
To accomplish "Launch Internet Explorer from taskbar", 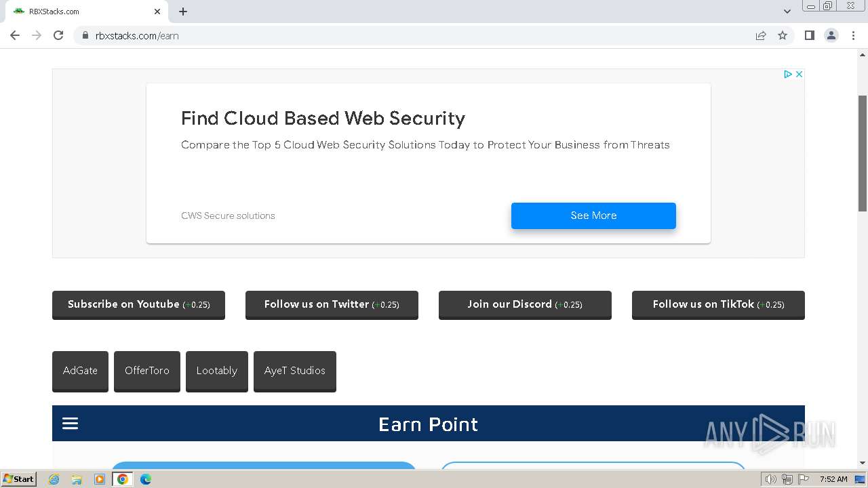I will (54, 479).
